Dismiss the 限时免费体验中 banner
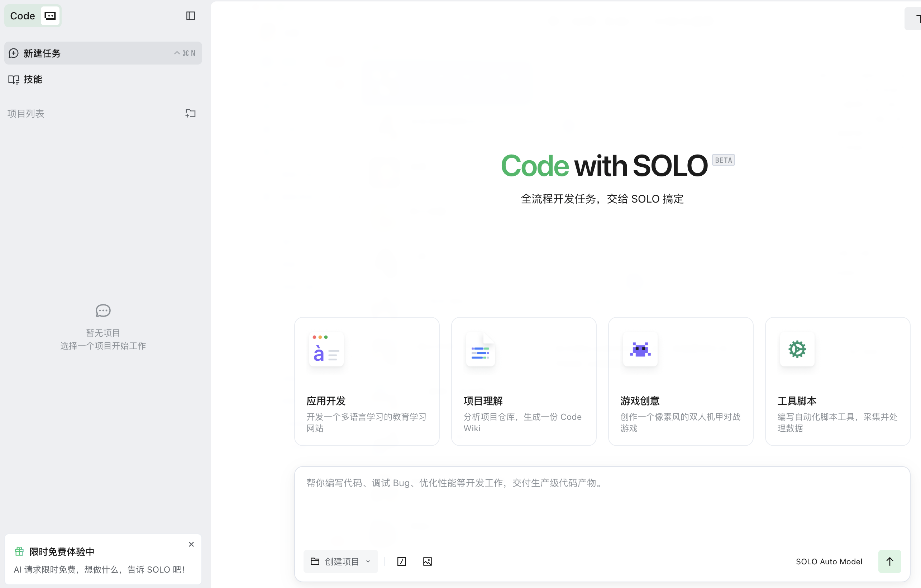 [x=191, y=544]
